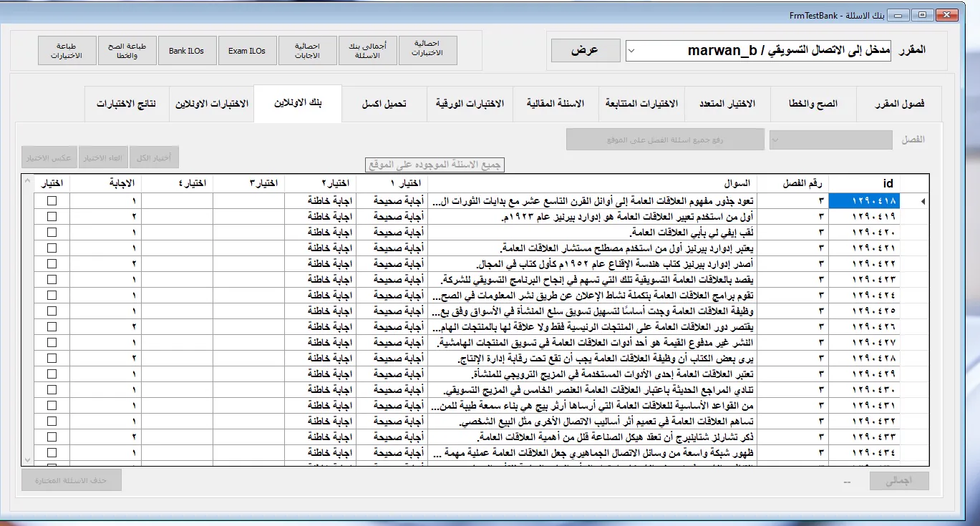The height and width of the screenshot is (526, 980).
Task: Open نتائج الاختبارات results tab
Action: [x=126, y=104]
